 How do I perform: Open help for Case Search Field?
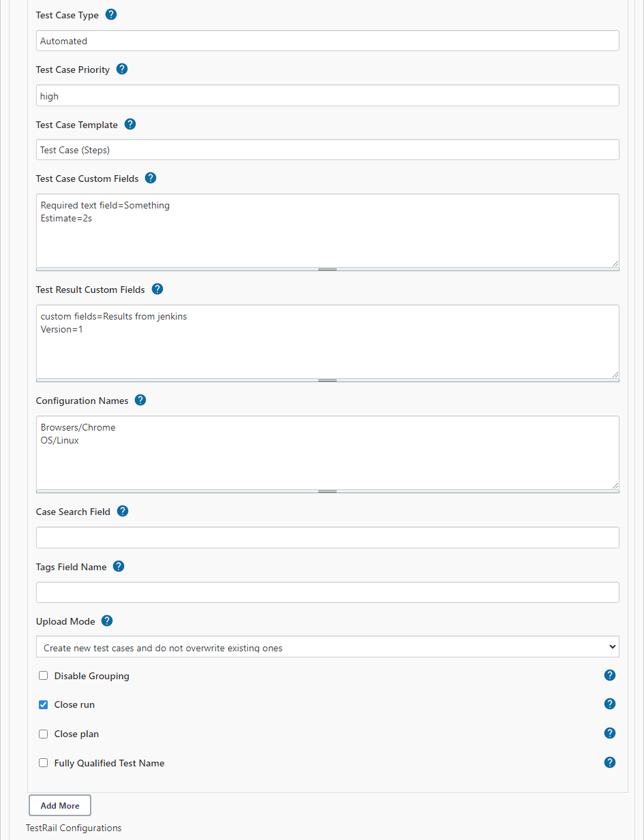(x=123, y=511)
